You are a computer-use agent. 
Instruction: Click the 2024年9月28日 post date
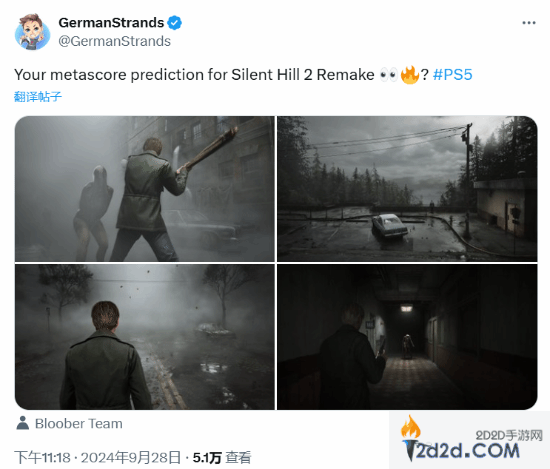131,457
